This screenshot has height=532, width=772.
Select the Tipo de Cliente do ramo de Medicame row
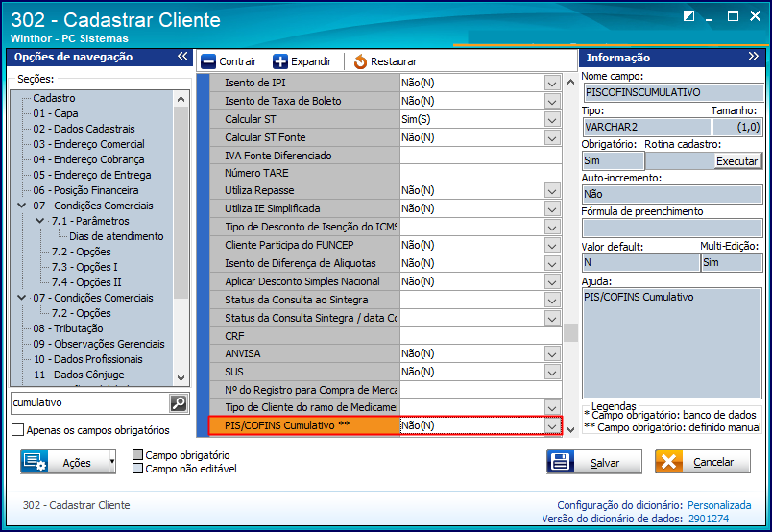[x=385, y=407]
